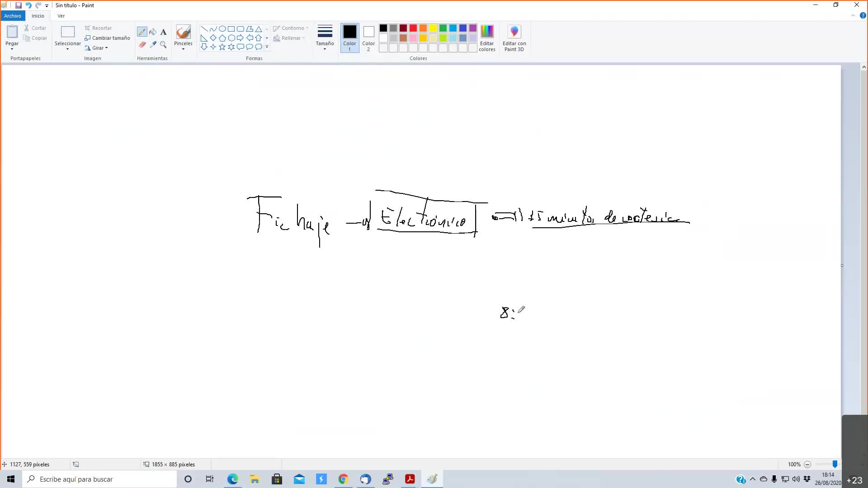868x488 pixels.
Task: Choose the Hexagon shape
Action: click(x=231, y=38)
